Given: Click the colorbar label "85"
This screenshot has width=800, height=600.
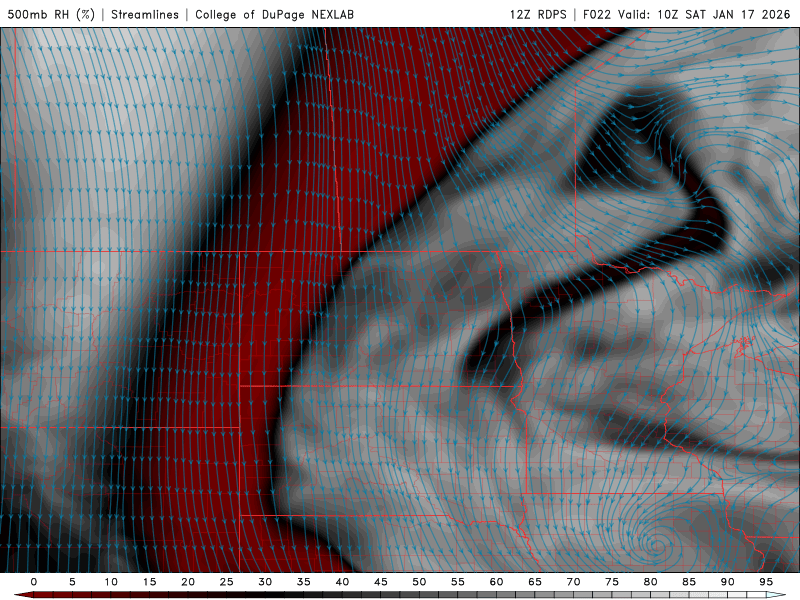Looking at the screenshot, I should 689,582.
